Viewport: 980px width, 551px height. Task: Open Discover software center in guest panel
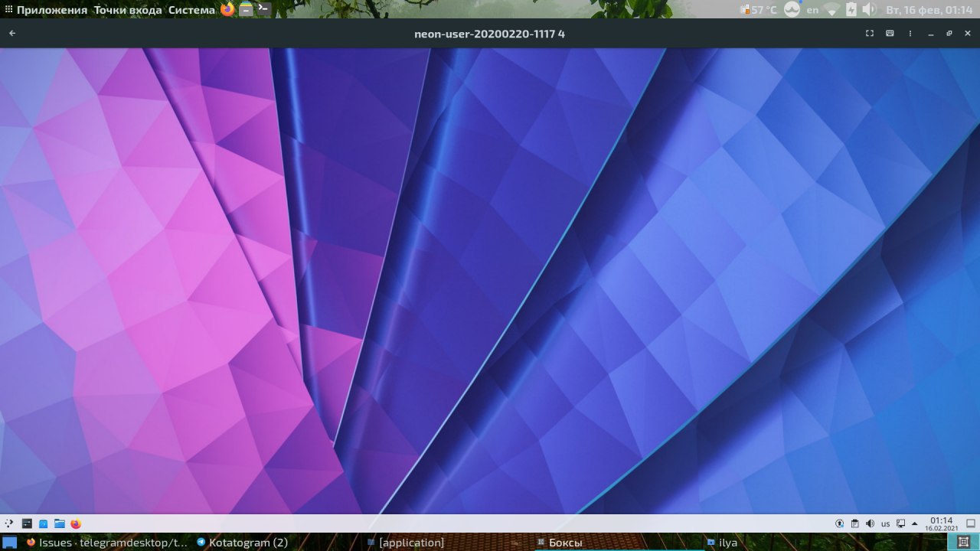(x=43, y=523)
